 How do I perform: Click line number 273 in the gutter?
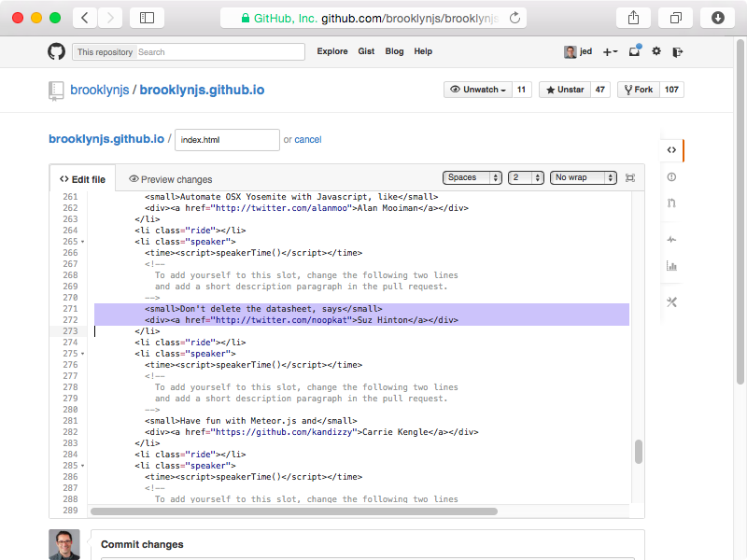click(70, 331)
